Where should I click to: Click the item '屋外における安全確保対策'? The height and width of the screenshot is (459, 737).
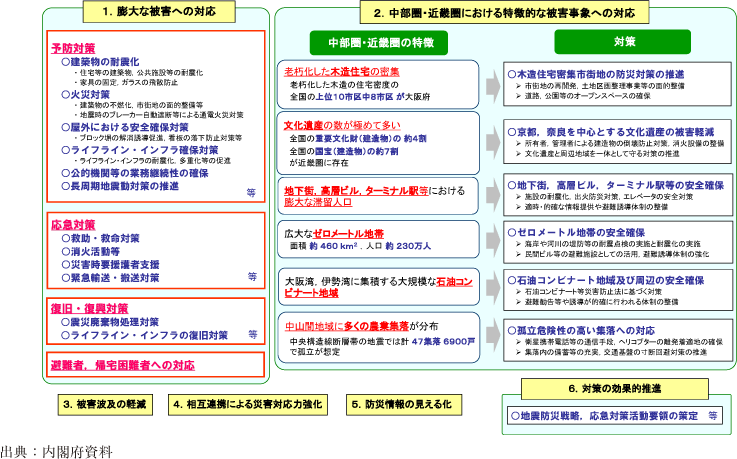tap(125, 127)
